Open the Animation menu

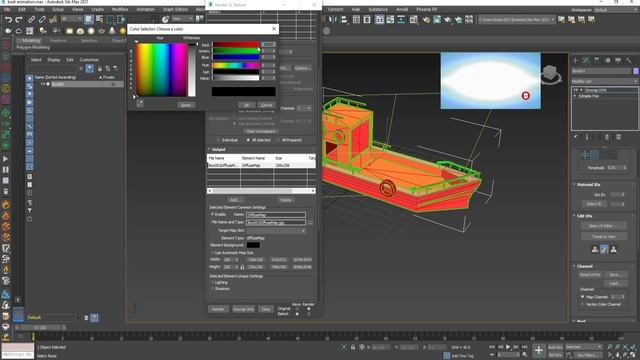point(145,9)
